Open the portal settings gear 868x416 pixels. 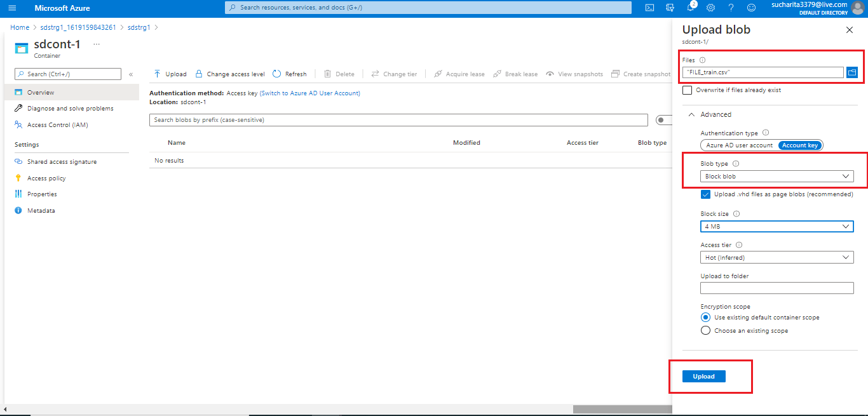712,8
